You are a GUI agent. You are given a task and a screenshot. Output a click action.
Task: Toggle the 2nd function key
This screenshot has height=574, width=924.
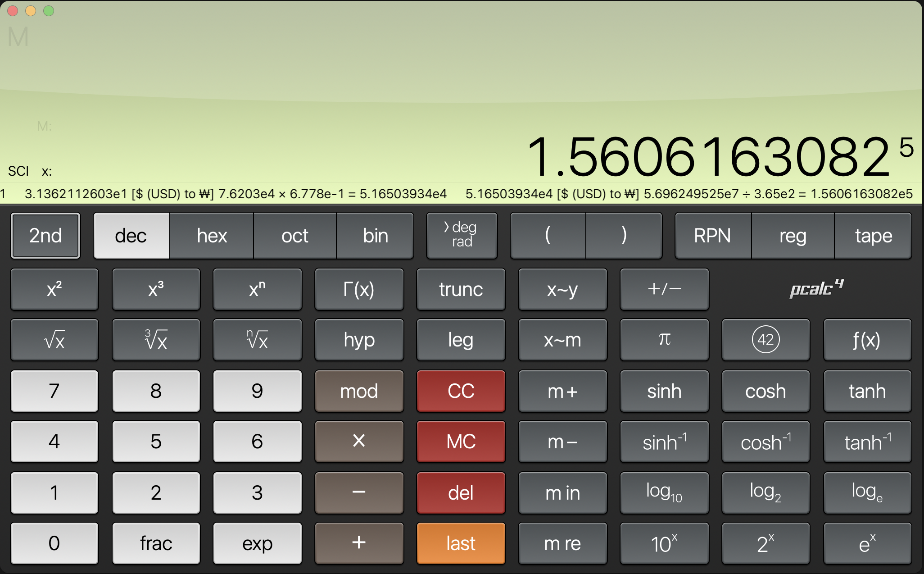coord(45,236)
